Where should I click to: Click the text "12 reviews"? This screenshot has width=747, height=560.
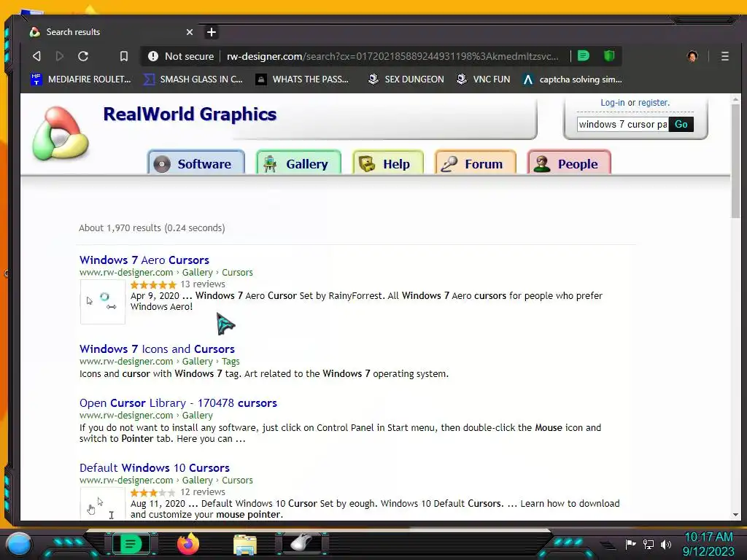[x=203, y=492]
